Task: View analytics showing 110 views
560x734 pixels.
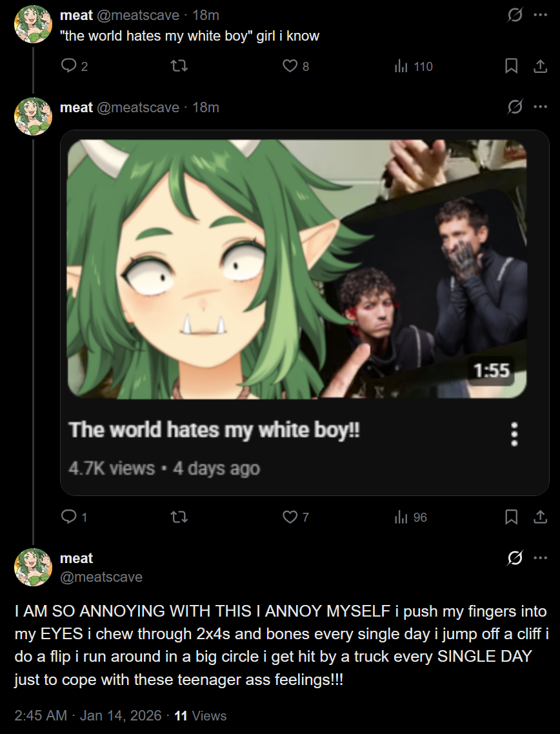Action: (x=414, y=66)
